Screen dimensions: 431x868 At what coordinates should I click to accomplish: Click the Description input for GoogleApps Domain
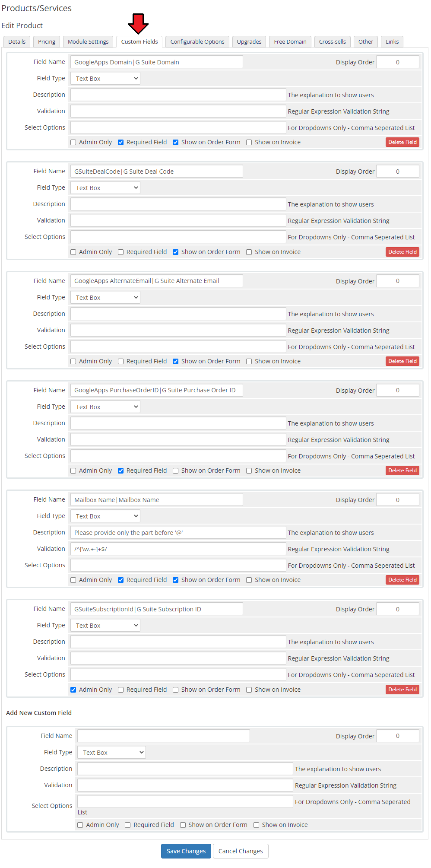coord(178,95)
